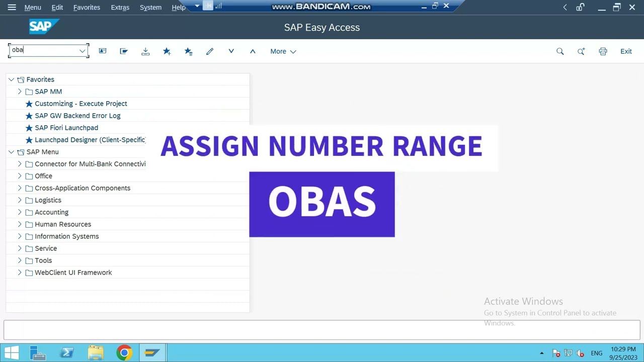
Task: Click the Change Favorites pencil icon
Action: tap(210, 51)
